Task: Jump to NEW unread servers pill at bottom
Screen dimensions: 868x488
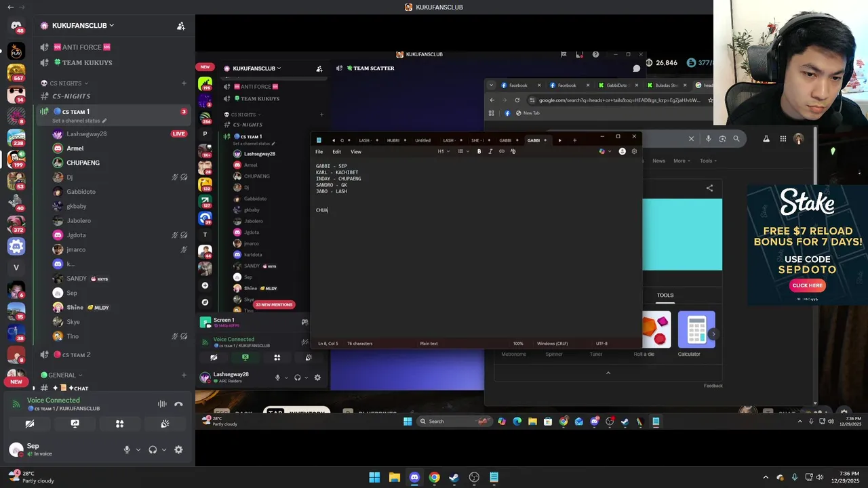Action: tap(16, 382)
